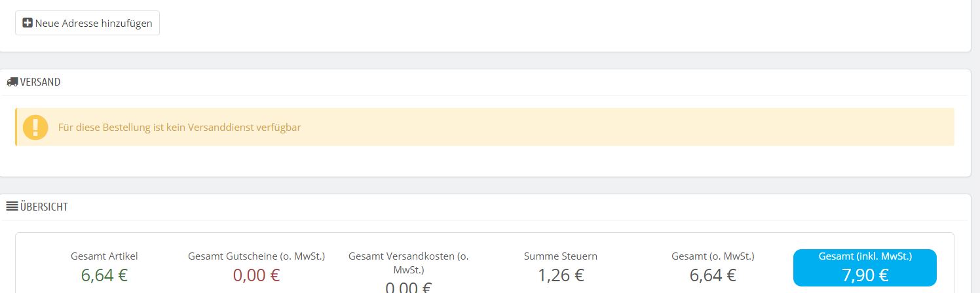Viewport: 980px width, 293px height.
Task: Click the plus icon on Neue Adresse button
Action: pyautogui.click(x=28, y=23)
